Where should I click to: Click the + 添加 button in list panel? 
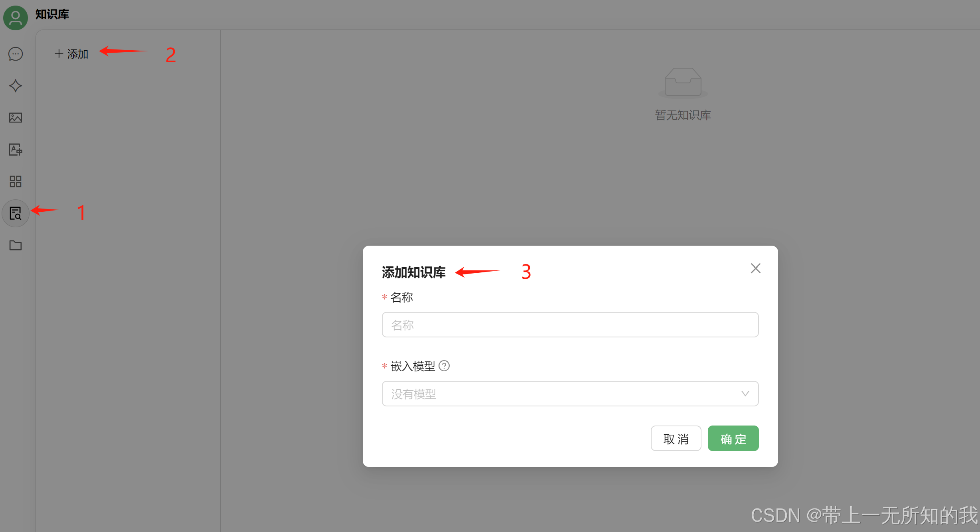[x=71, y=54]
